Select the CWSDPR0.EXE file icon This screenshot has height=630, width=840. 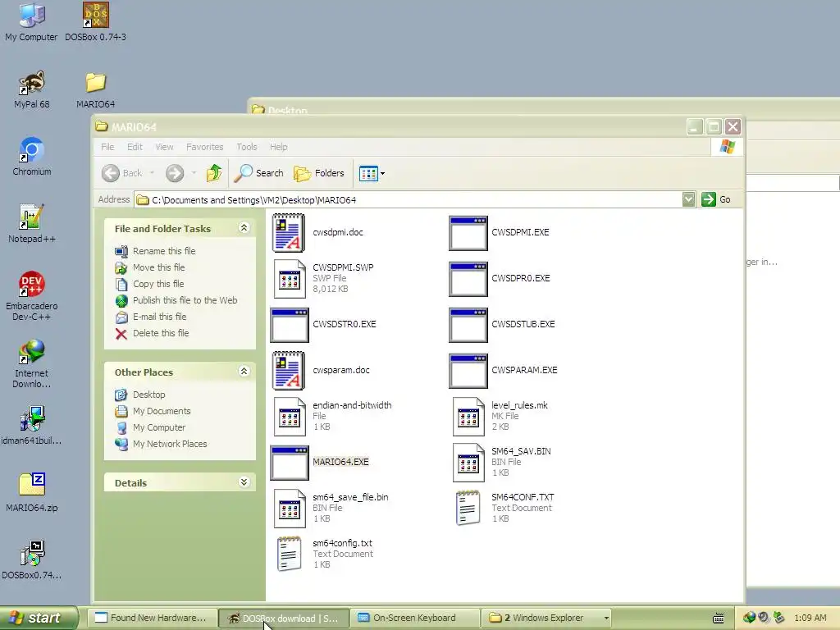pyautogui.click(x=468, y=279)
